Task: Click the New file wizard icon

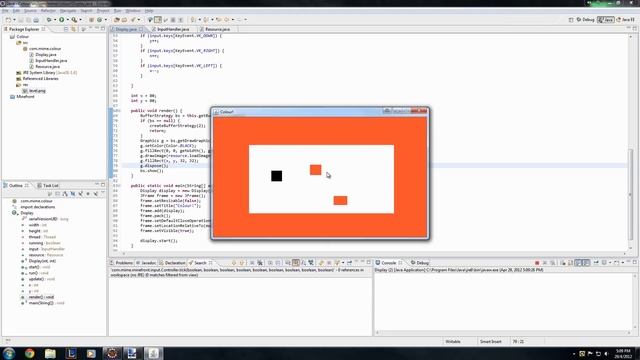Action: [8, 20]
